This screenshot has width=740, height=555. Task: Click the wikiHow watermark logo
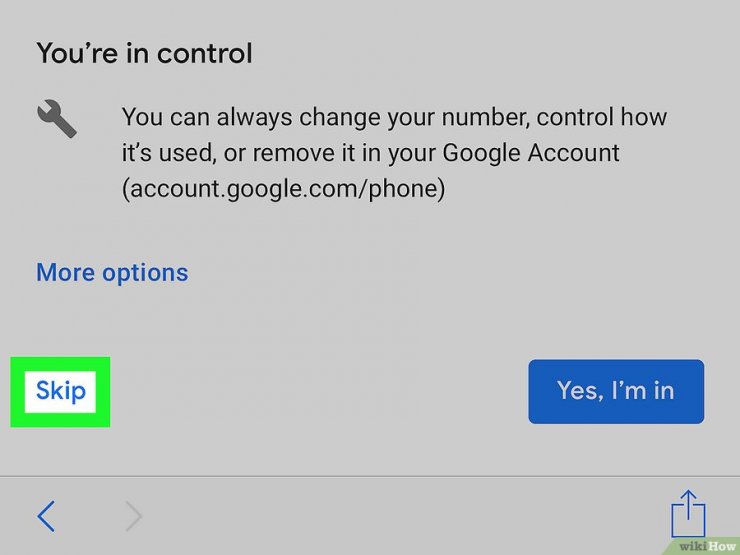pyautogui.click(x=707, y=546)
